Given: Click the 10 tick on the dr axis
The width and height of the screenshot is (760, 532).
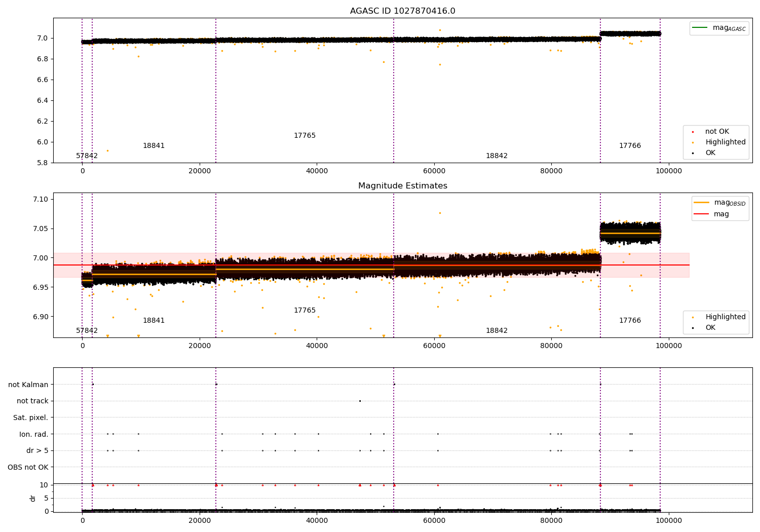Looking at the screenshot, I should point(44,485).
